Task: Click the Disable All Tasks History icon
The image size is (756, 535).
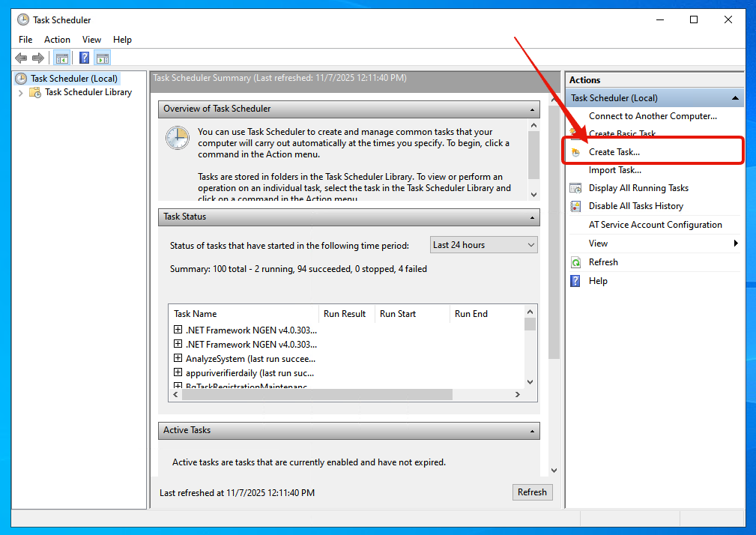Action: (x=575, y=206)
